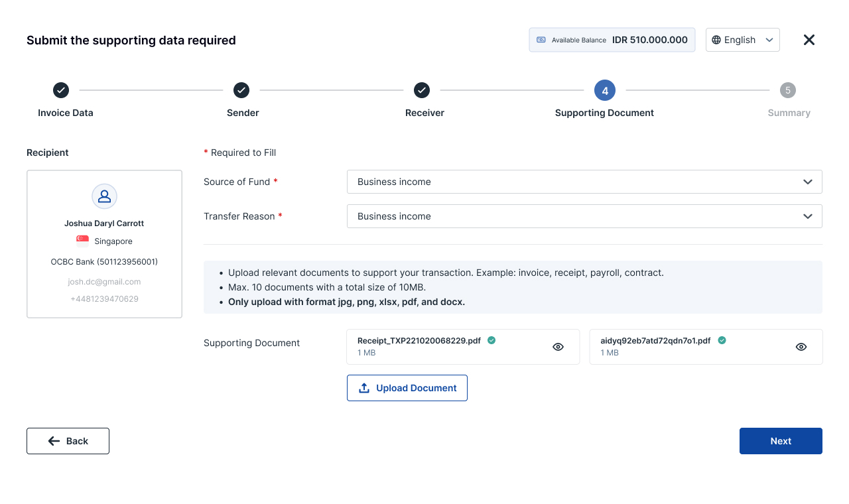The image size is (849, 504).
Task: Click the Upload Document button
Action: point(407,388)
